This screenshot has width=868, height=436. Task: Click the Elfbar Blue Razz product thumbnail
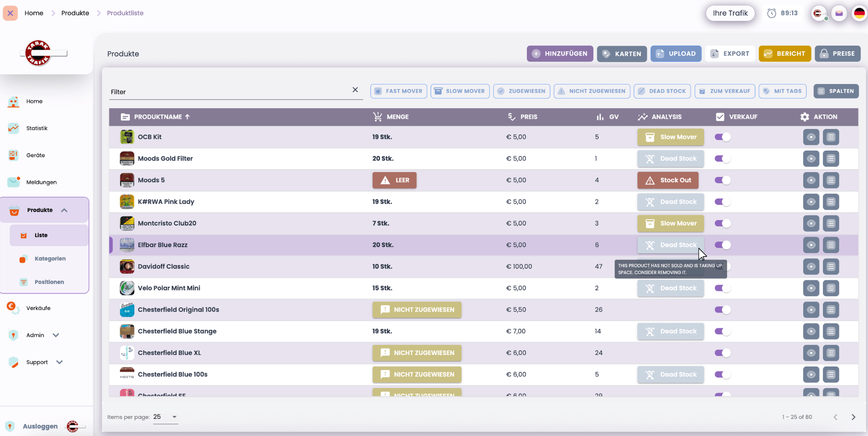[127, 245]
